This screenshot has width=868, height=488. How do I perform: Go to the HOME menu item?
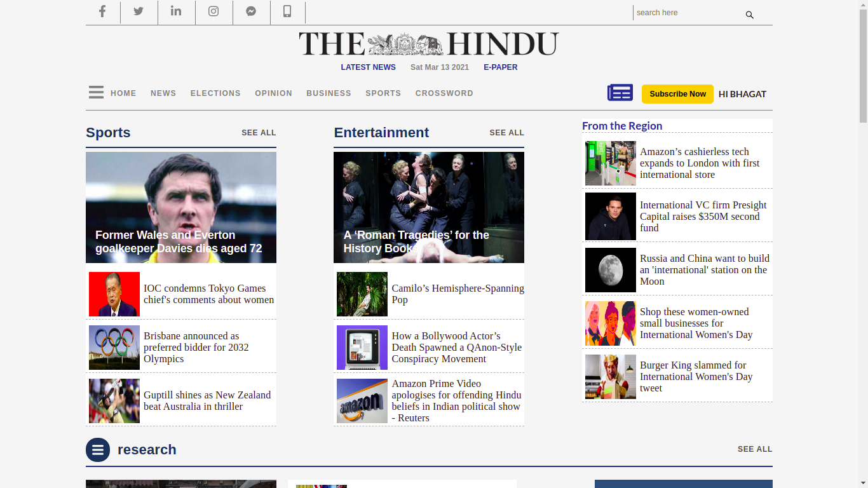click(x=123, y=93)
